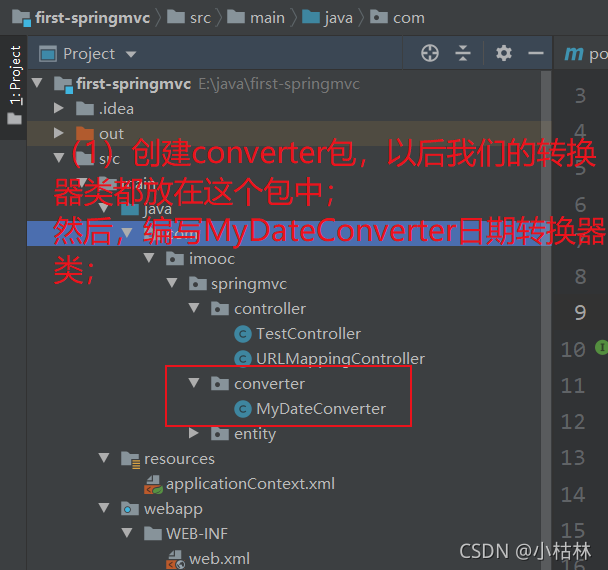Click the locate/scroll-from-source crosshair icon
Viewport: 608px width, 570px height.
[430, 53]
